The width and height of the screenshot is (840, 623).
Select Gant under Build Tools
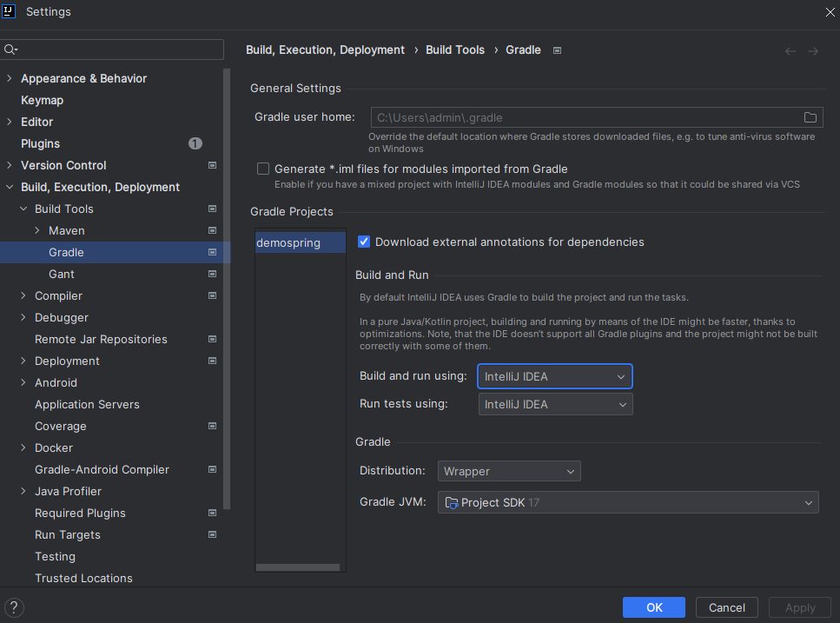(x=62, y=274)
